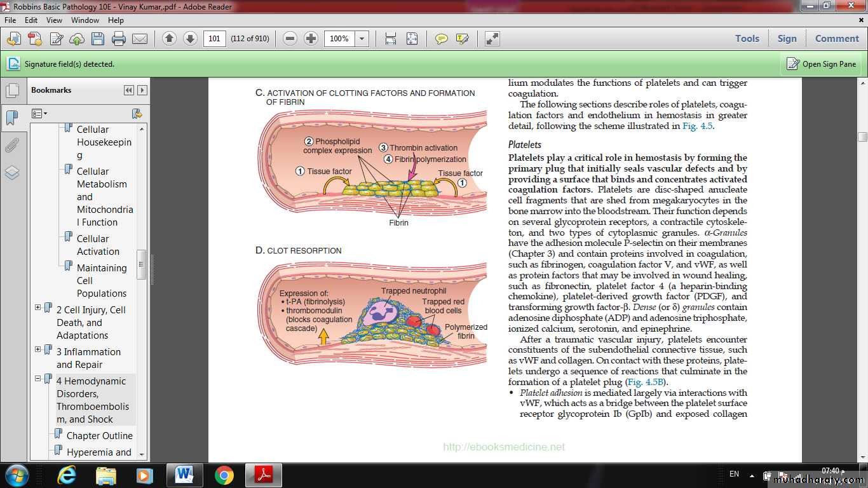The width and height of the screenshot is (868, 488).
Task: Zoom out with minus button
Action: click(x=290, y=39)
